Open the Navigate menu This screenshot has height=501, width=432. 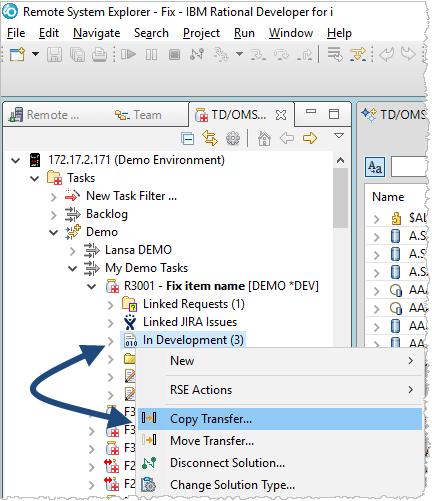(96, 33)
